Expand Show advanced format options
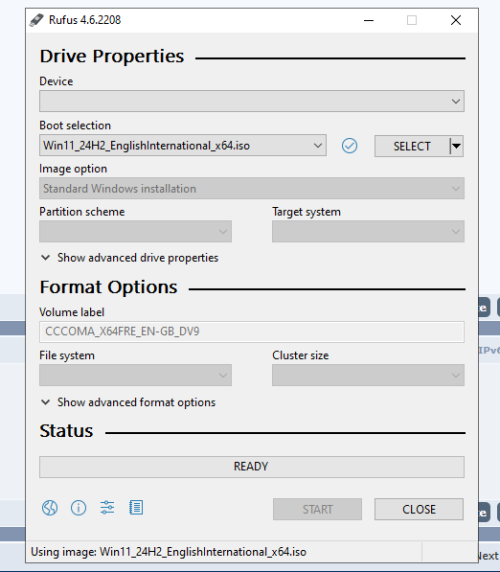500x572 pixels. pyautogui.click(x=128, y=402)
